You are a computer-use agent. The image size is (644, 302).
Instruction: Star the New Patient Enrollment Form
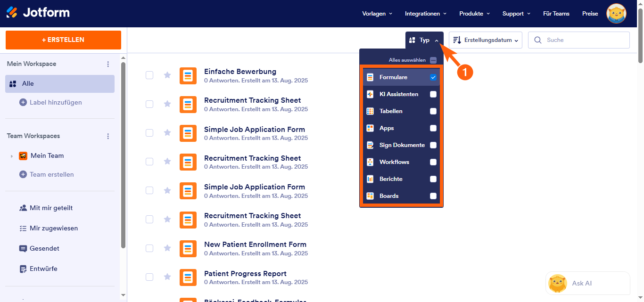167,248
